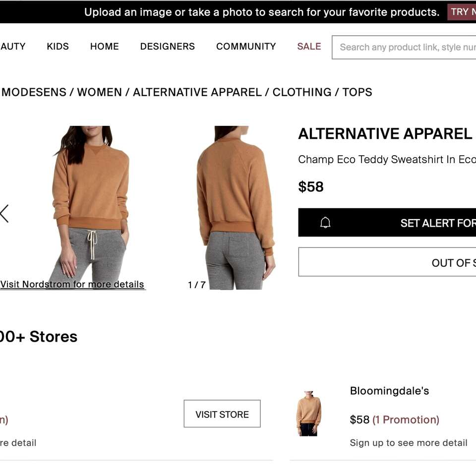Open the Community menu
476x476 pixels.
click(246, 47)
